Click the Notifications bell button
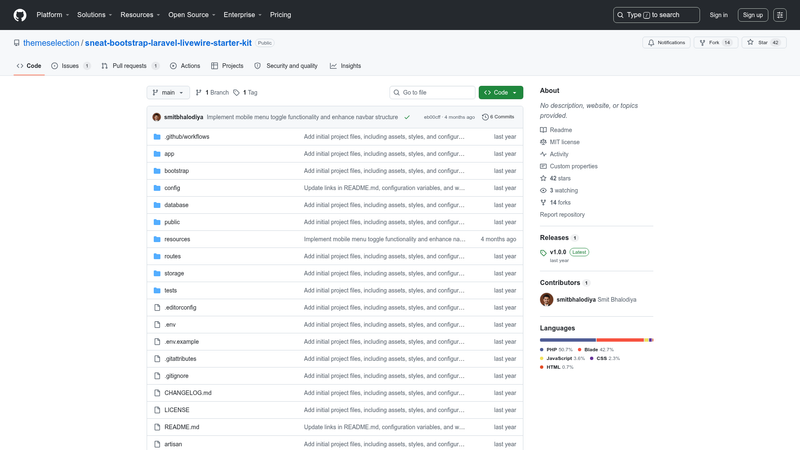Screen dimensions: 800x450 coord(666,42)
